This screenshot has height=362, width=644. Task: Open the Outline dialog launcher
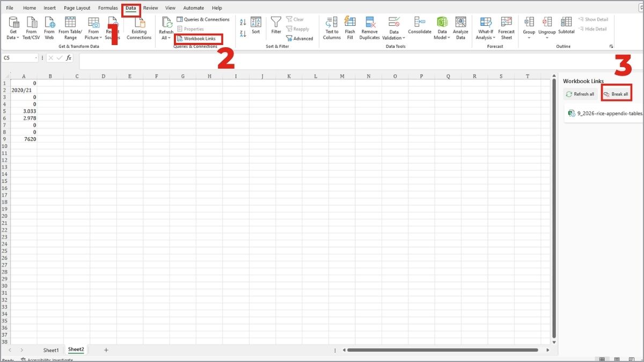pyautogui.click(x=611, y=47)
